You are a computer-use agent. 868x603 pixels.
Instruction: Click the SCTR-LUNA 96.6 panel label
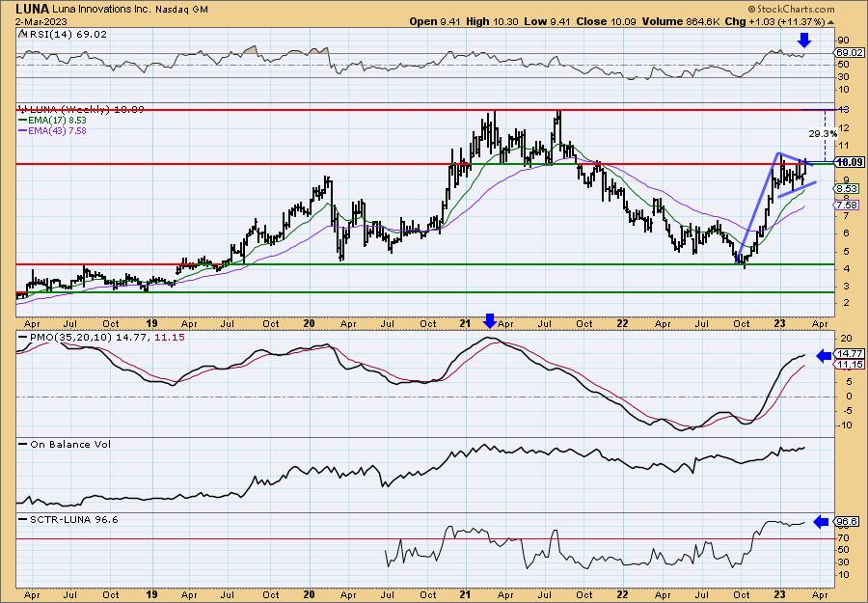[73, 519]
